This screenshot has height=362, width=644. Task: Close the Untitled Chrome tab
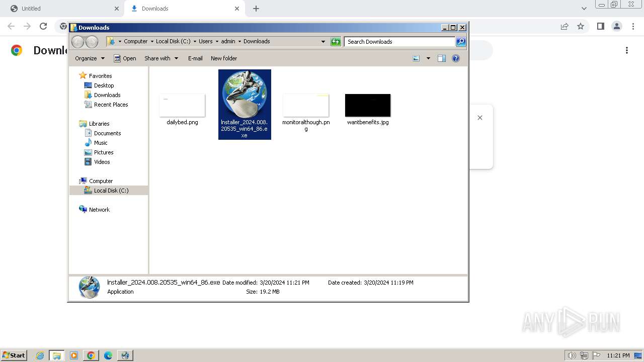[x=117, y=9]
